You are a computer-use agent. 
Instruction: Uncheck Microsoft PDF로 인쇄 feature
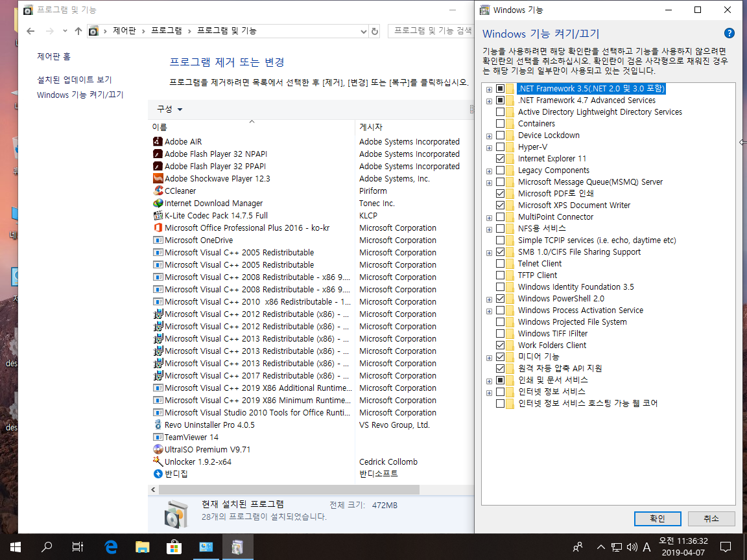[500, 193]
